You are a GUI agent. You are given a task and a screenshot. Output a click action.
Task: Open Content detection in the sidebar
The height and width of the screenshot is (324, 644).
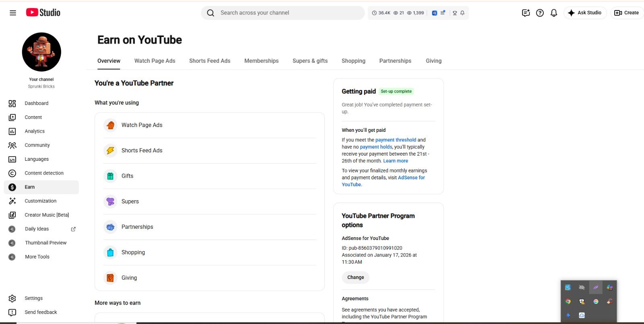[41, 173]
